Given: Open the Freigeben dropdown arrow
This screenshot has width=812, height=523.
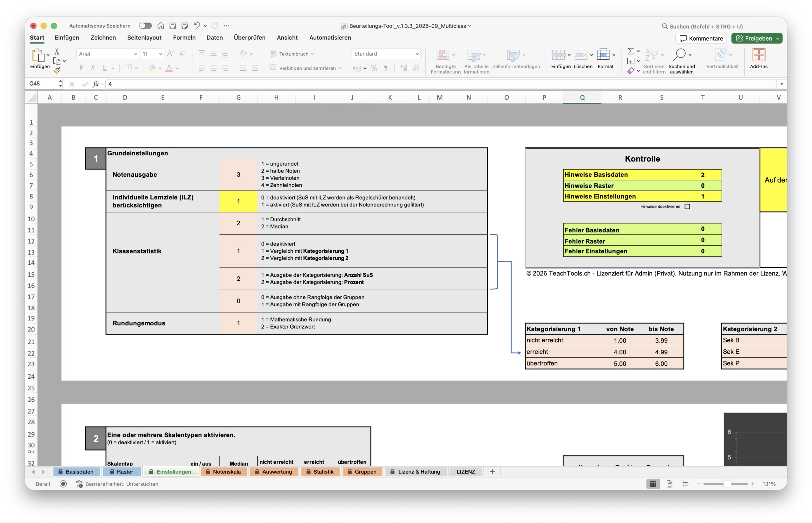Looking at the screenshot, I should [778, 38].
